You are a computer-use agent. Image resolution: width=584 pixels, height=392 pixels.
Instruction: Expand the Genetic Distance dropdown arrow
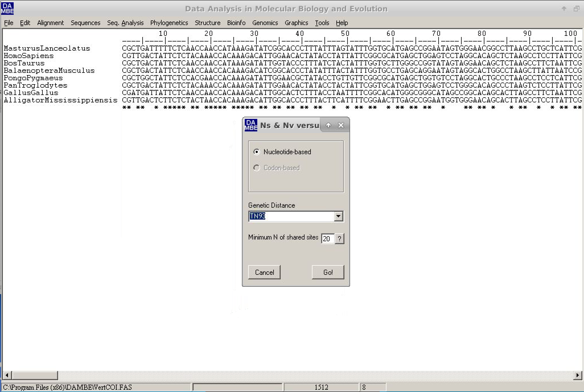pyautogui.click(x=338, y=216)
